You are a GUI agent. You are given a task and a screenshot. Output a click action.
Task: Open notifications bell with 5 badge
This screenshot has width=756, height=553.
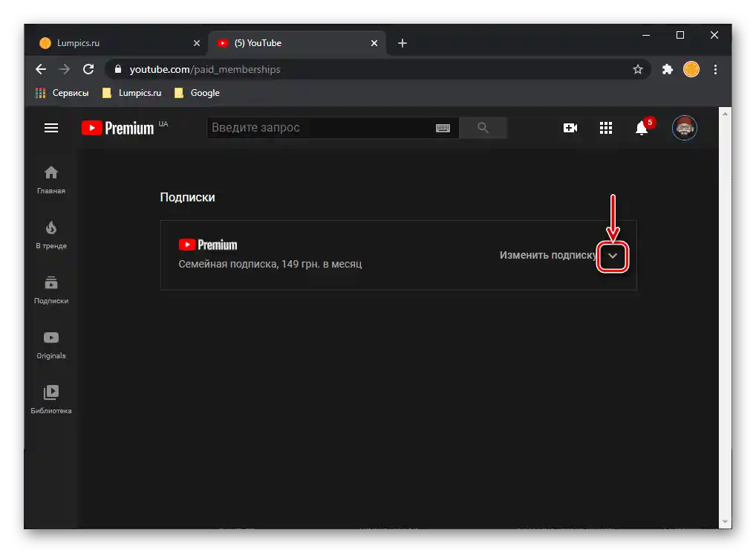642,128
